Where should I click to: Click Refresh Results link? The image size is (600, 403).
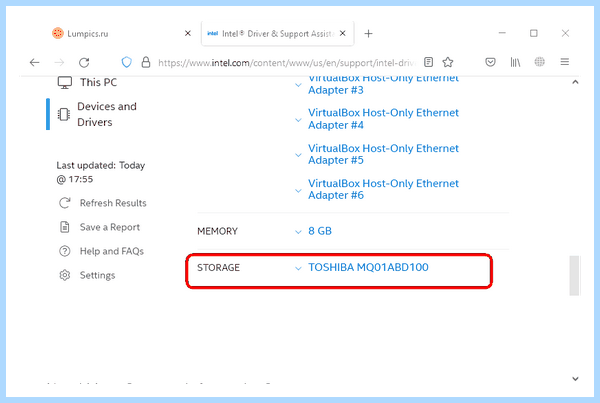(113, 203)
